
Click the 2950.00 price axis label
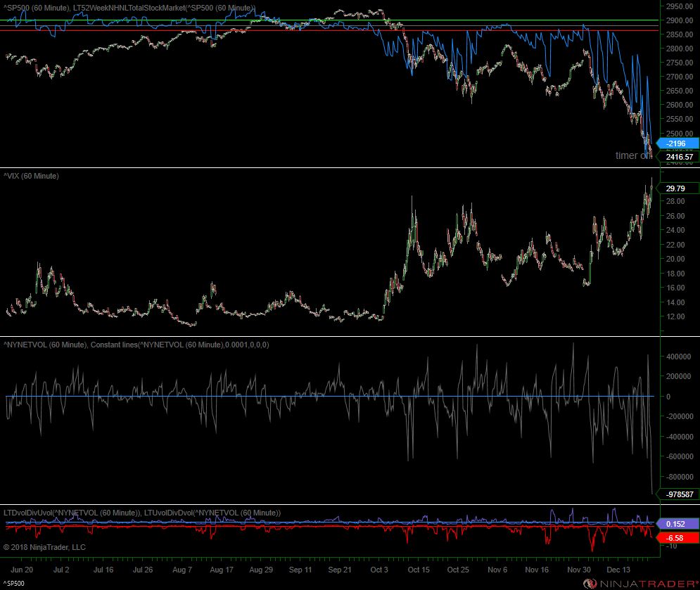[680, 6]
